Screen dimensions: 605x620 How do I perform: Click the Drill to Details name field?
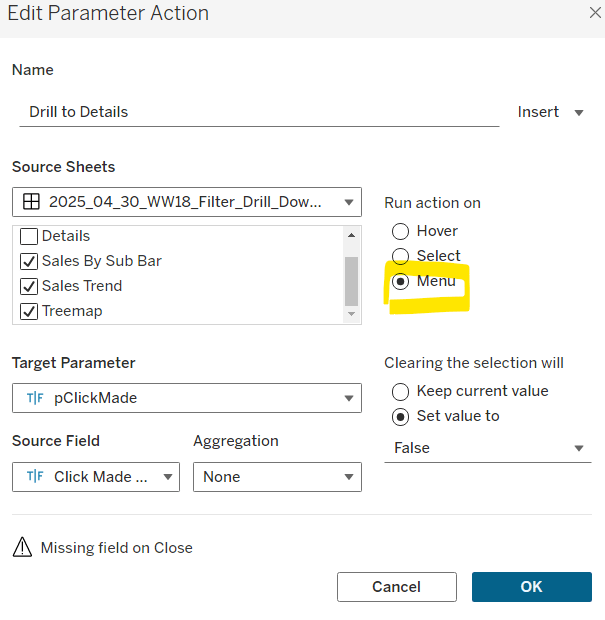258,112
